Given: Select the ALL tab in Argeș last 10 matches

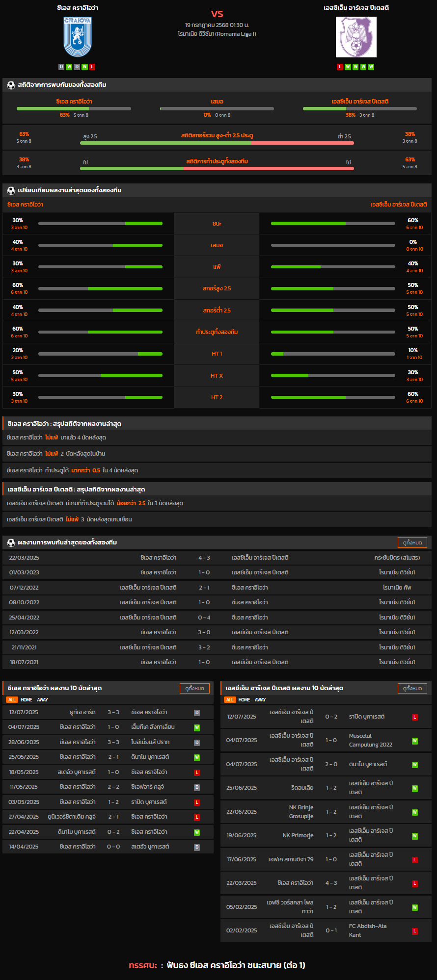Looking at the screenshot, I should coord(230,700).
